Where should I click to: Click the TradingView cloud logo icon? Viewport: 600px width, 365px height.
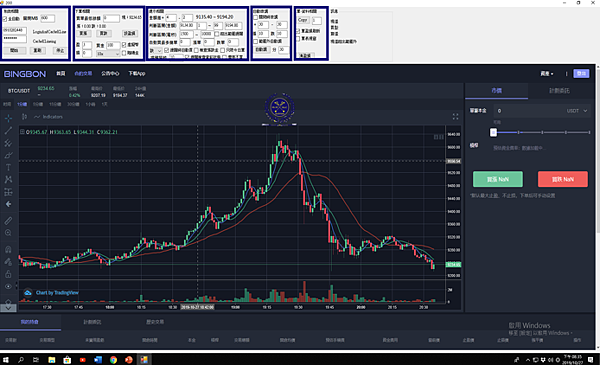(x=28, y=293)
